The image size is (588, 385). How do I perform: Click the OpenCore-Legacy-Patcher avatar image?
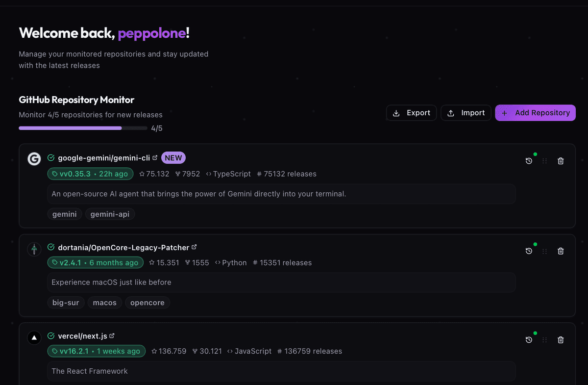tap(34, 249)
